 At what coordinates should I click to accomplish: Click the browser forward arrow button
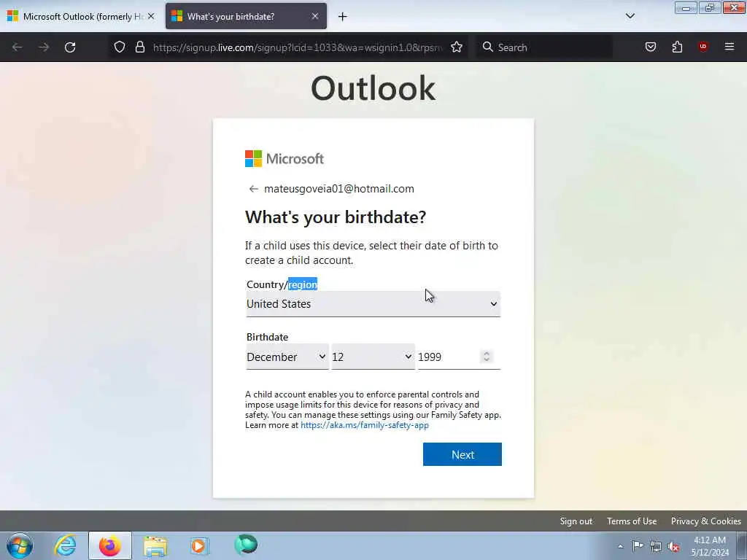coord(44,47)
